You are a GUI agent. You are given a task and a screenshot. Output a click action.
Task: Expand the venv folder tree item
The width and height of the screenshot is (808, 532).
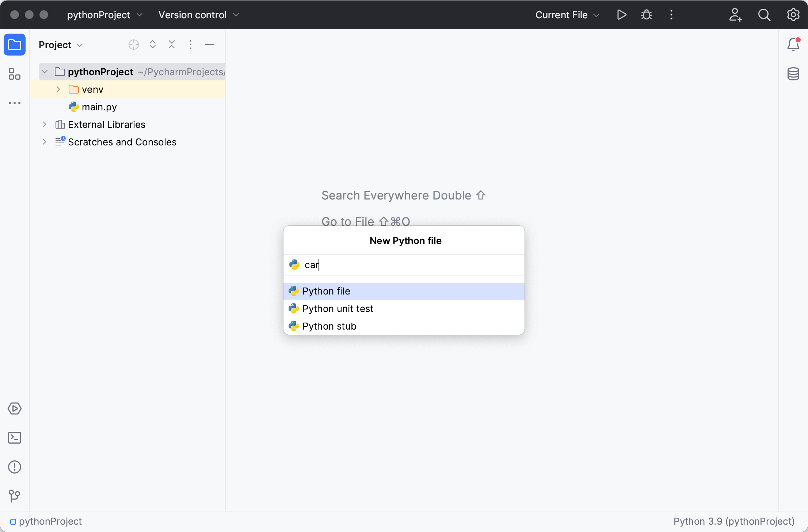[58, 89]
